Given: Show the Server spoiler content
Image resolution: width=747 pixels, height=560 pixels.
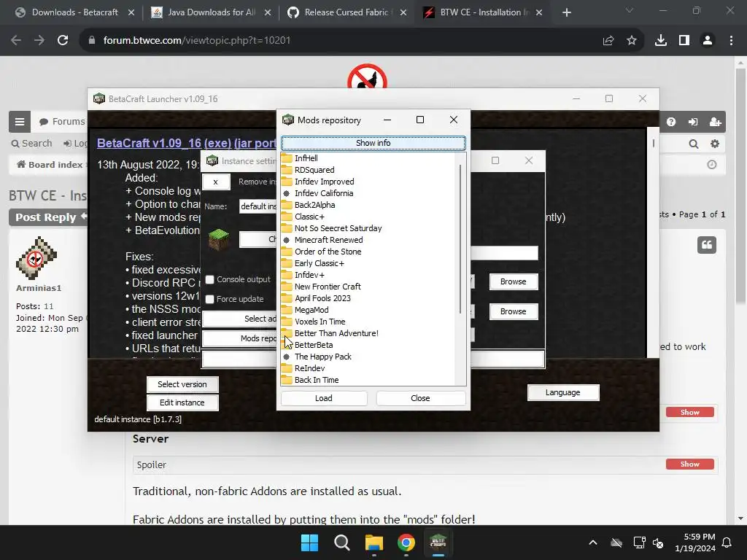Looking at the screenshot, I should coord(690,464).
